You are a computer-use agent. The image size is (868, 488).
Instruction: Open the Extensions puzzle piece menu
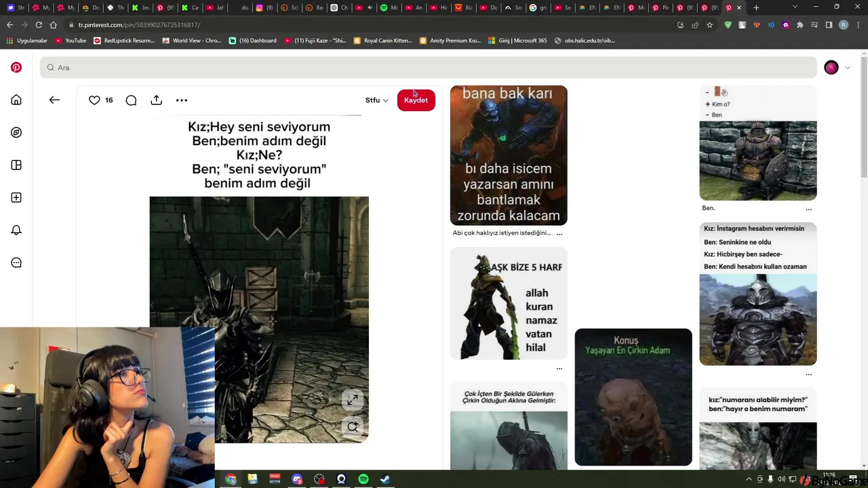[800, 25]
